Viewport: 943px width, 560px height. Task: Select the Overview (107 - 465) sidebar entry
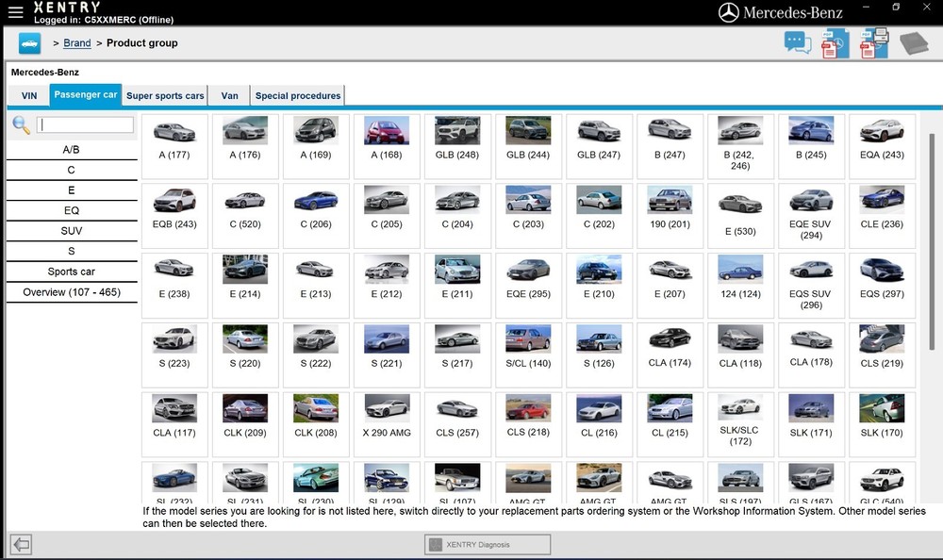coord(71,291)
